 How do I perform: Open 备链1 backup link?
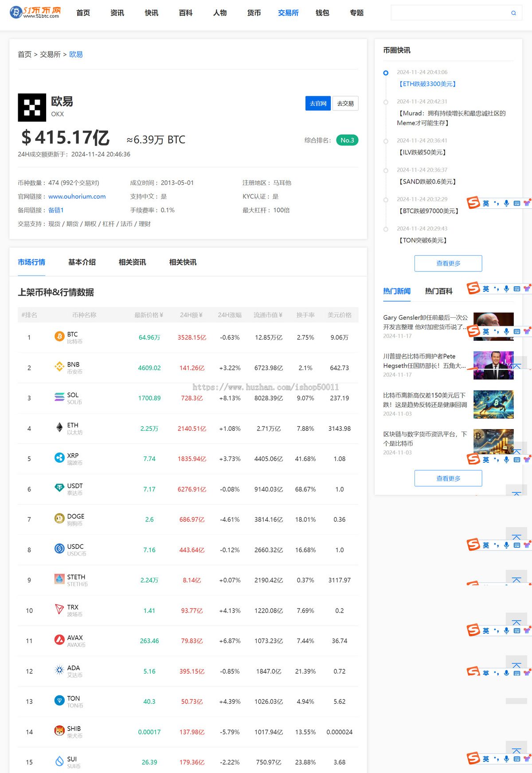click(x=56, y=210)
